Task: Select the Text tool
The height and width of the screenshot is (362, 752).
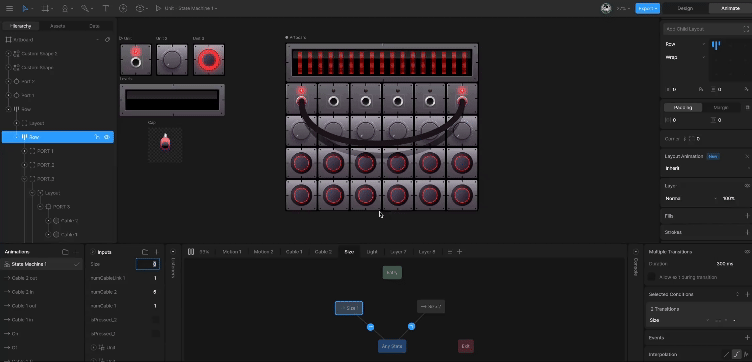Action: pos(106,8)
